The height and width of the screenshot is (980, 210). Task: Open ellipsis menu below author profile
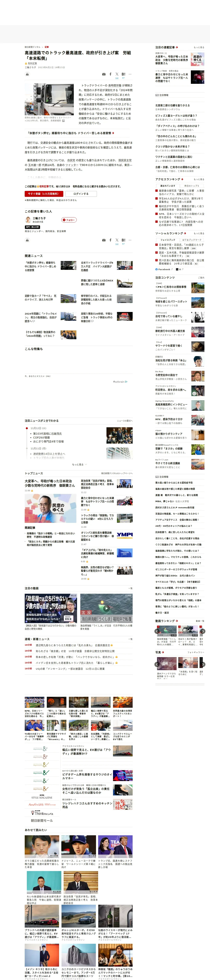click(x=130, y=240)
